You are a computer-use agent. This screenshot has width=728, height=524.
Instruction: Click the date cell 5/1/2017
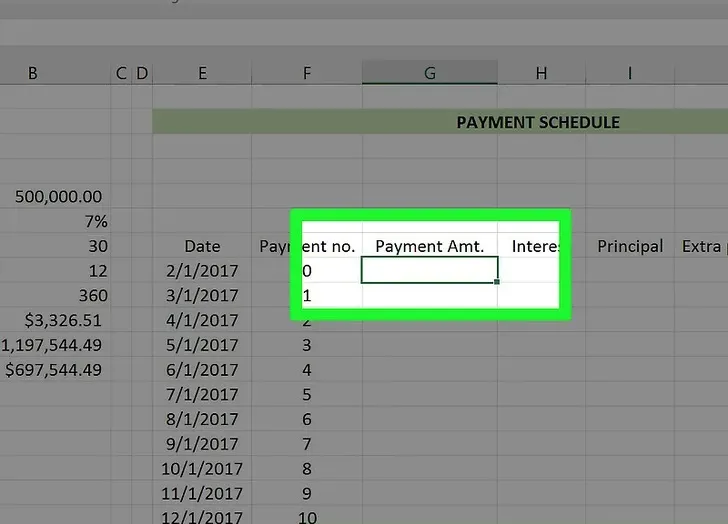tap(202, 345)
